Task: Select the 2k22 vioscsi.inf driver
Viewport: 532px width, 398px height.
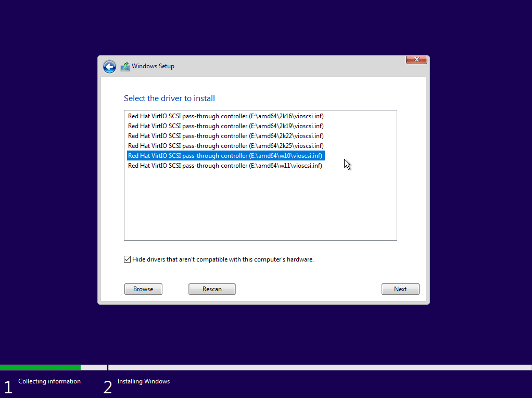Action: 225,136
